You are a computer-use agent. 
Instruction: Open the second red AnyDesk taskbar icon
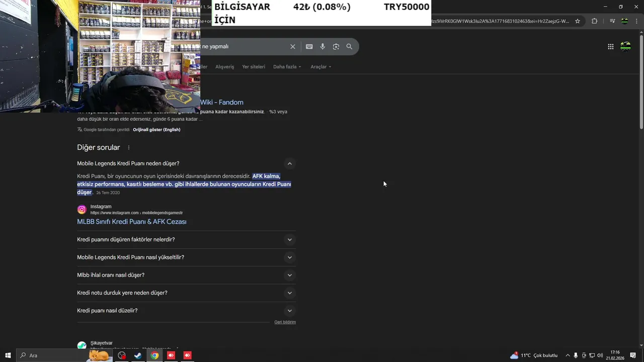click(187, 355)
